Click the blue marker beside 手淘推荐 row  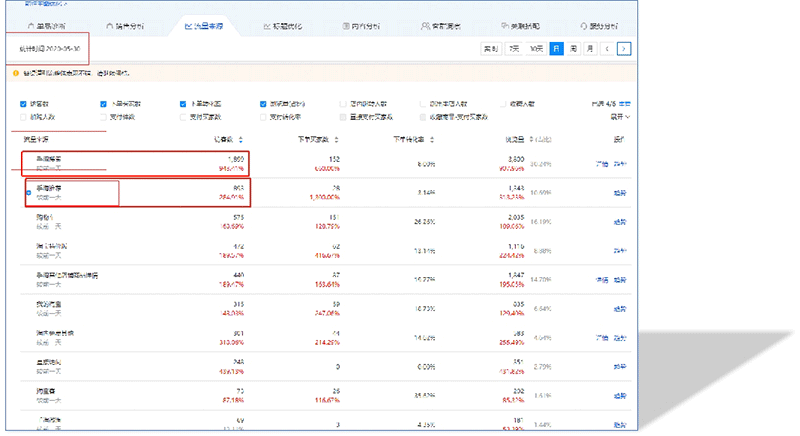click(x=28, y=193)
